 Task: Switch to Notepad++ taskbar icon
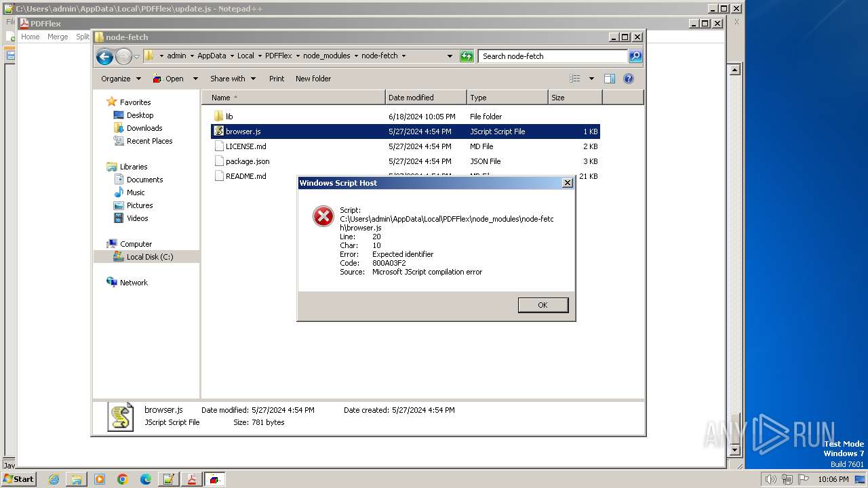tap(169, 479)
